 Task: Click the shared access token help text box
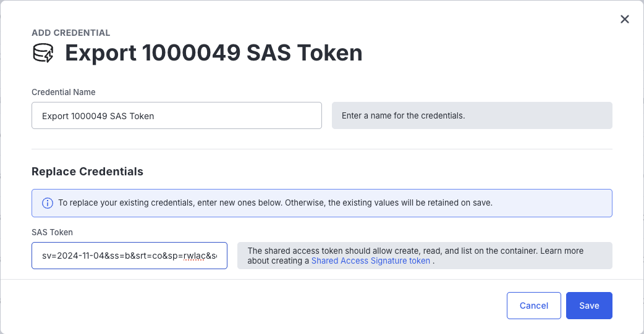(x=425, y=256)
